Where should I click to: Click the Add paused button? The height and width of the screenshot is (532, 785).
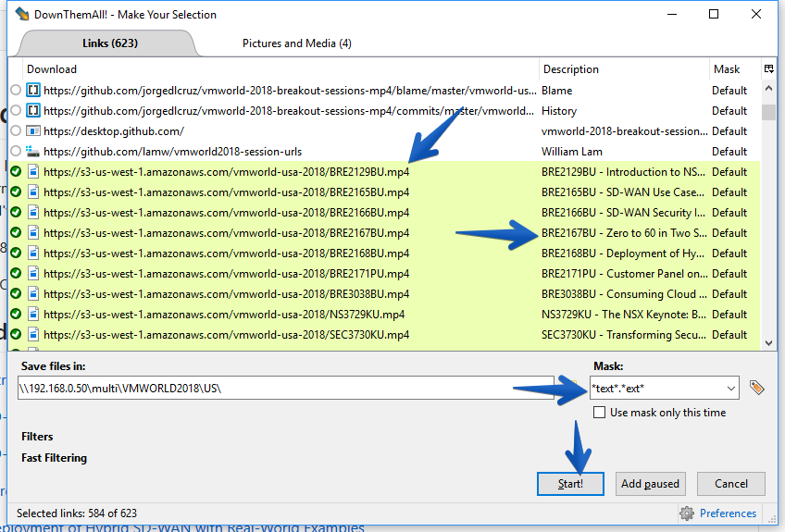coord(650,484)
